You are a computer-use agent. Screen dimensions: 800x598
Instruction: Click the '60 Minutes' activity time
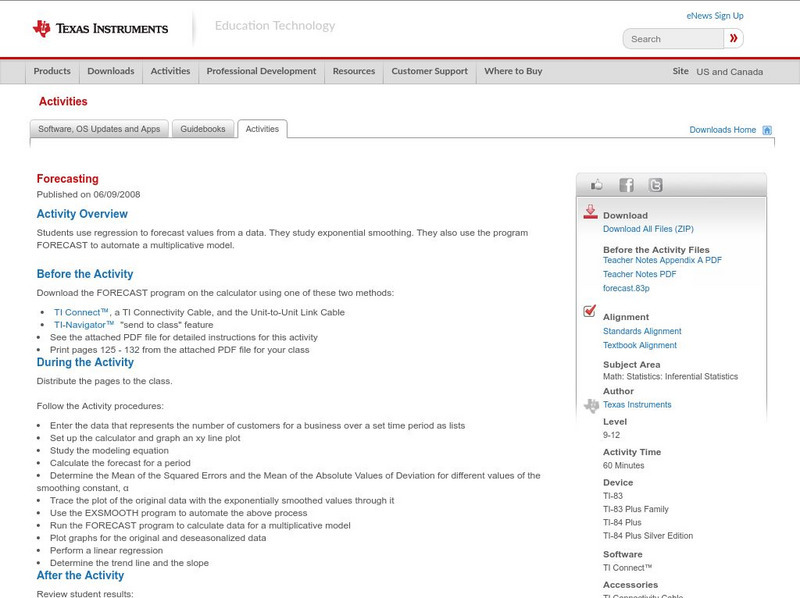[x=623, y=465]
